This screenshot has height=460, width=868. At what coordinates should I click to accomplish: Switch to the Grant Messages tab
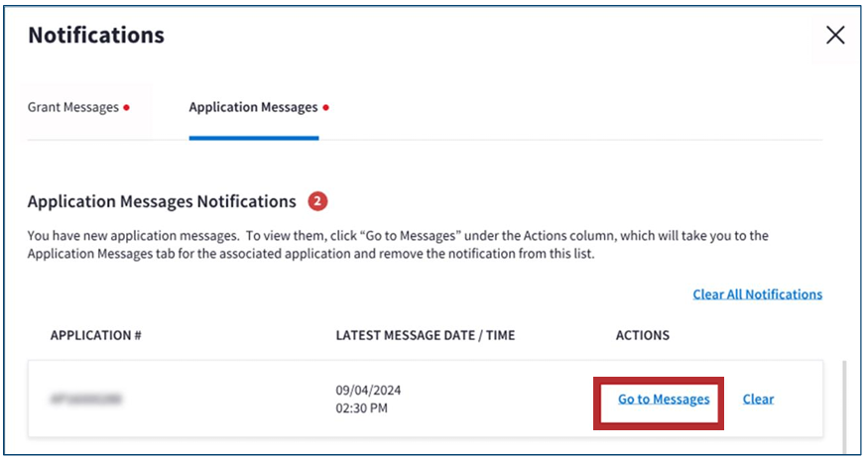[72, 107]
